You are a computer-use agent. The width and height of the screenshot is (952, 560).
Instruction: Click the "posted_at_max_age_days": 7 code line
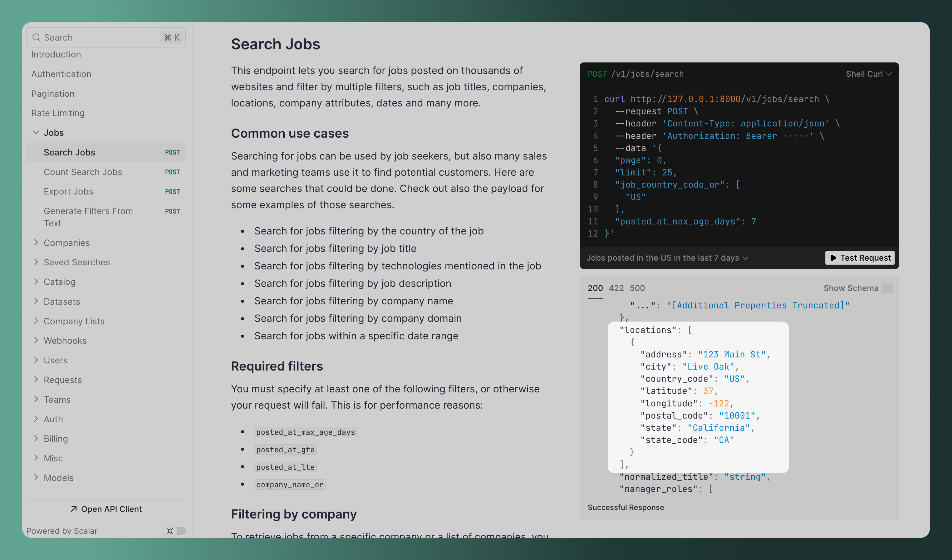686,221
